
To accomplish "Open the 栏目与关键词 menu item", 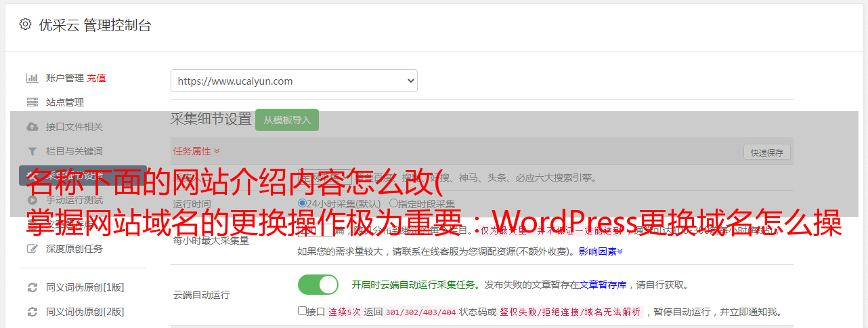I will coord(74,151).
